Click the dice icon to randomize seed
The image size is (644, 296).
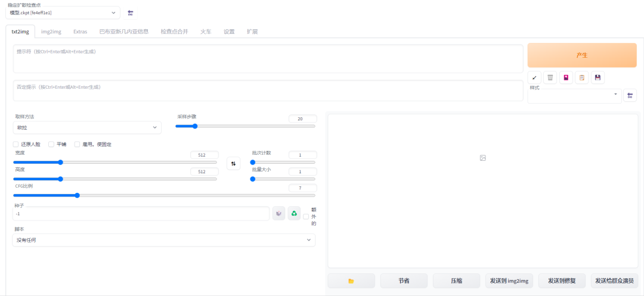pos(279,213)
